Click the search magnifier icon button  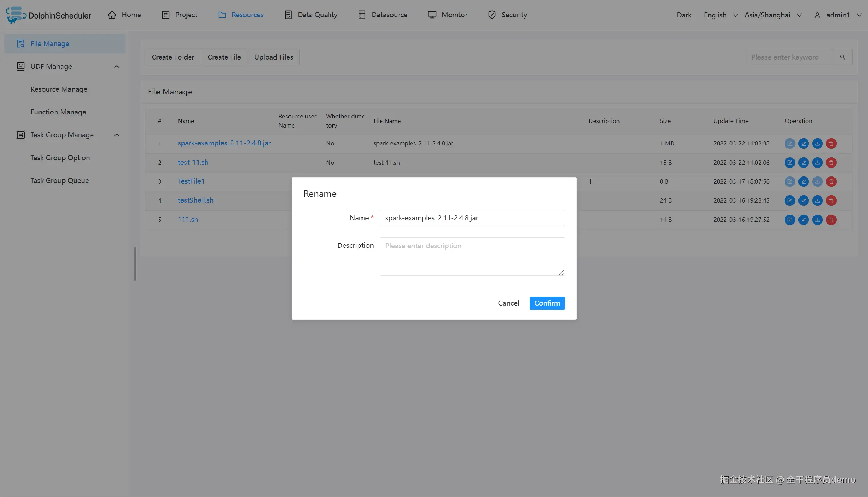[842, 57]
